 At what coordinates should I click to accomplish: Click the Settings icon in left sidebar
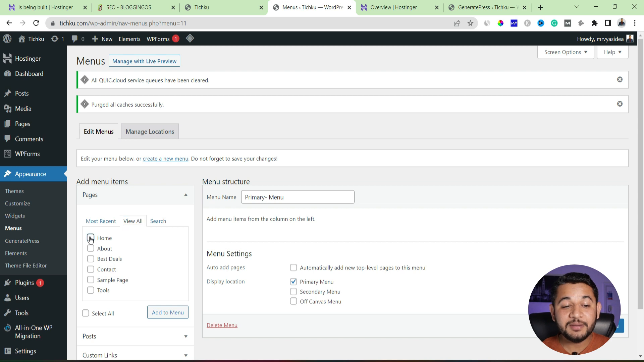[x=7, y=351]
